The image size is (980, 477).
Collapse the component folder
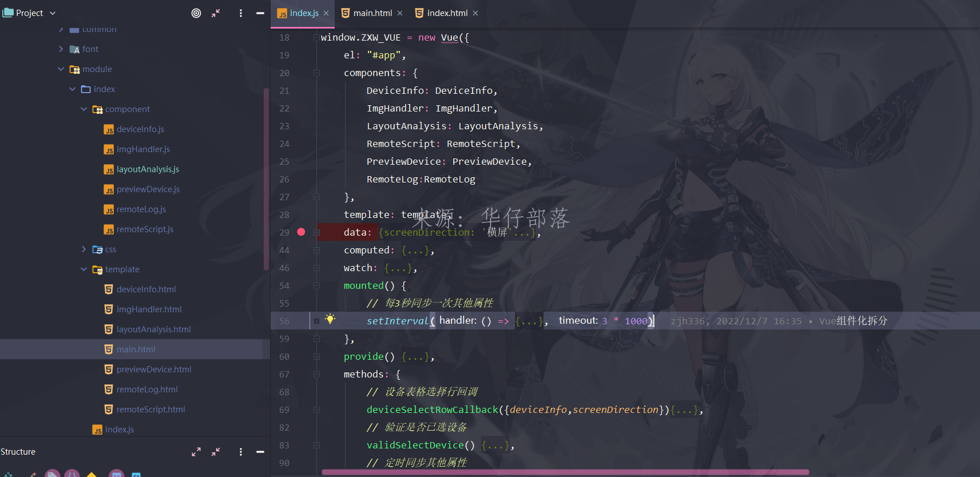click(x=84, y=109)
